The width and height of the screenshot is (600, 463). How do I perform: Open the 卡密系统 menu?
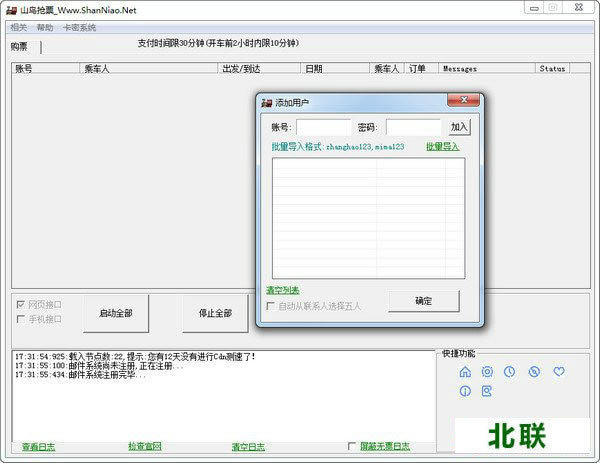coord(79,28)
